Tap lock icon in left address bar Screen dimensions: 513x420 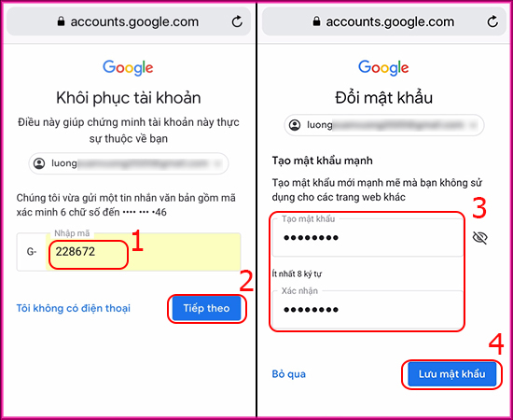click(61, 21)
